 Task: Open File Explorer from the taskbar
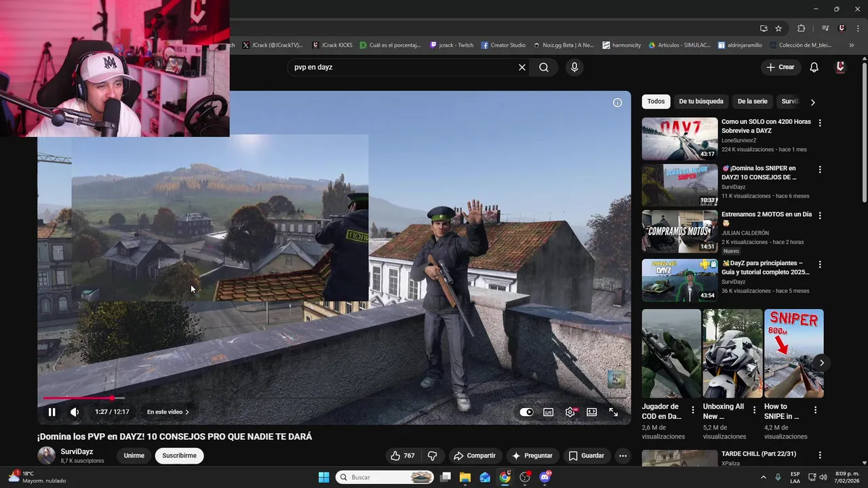point(465,477)
